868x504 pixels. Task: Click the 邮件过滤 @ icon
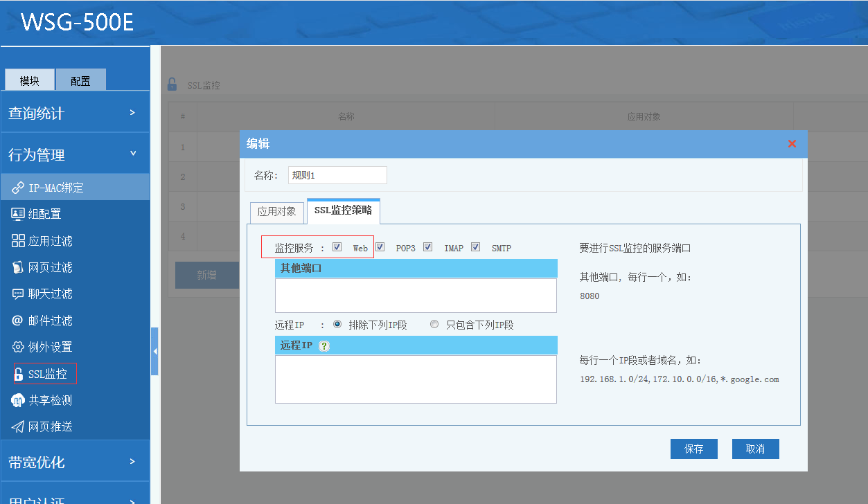18,321
